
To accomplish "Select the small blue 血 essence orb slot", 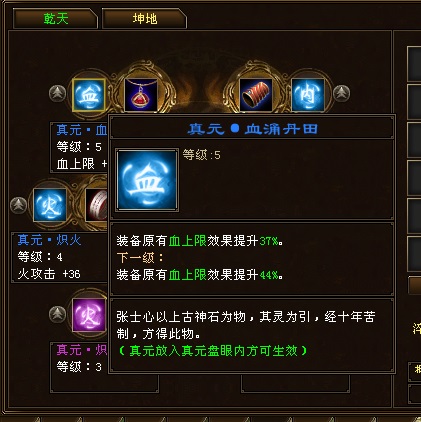I will (x=89, y=95).
